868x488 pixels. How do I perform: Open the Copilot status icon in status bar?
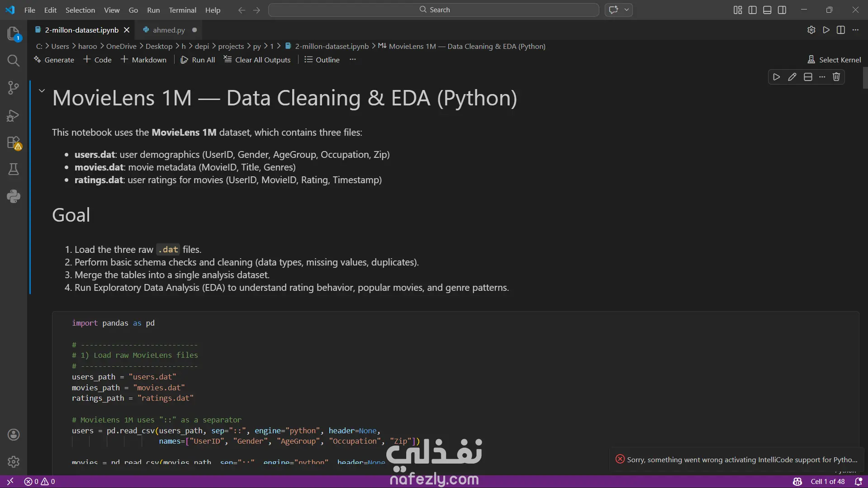(x=797, y=482)
